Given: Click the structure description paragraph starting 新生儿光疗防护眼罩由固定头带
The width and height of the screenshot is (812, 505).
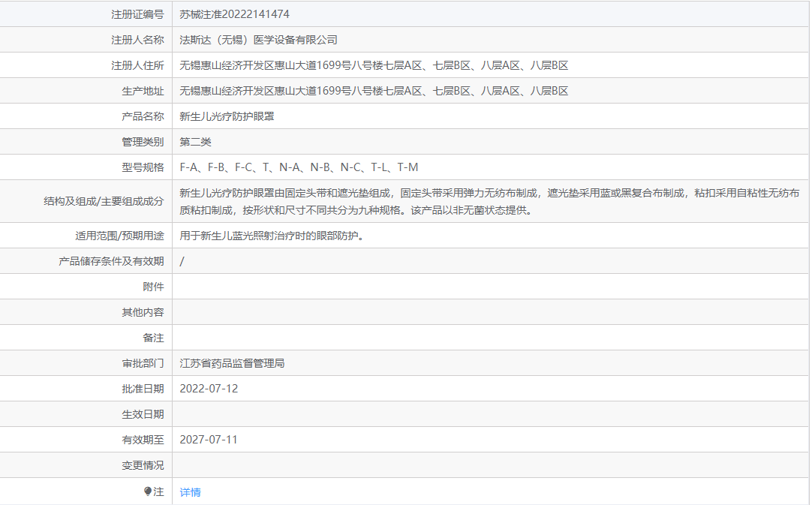Looking at the screenshot, I should click(x=489, y=202).
